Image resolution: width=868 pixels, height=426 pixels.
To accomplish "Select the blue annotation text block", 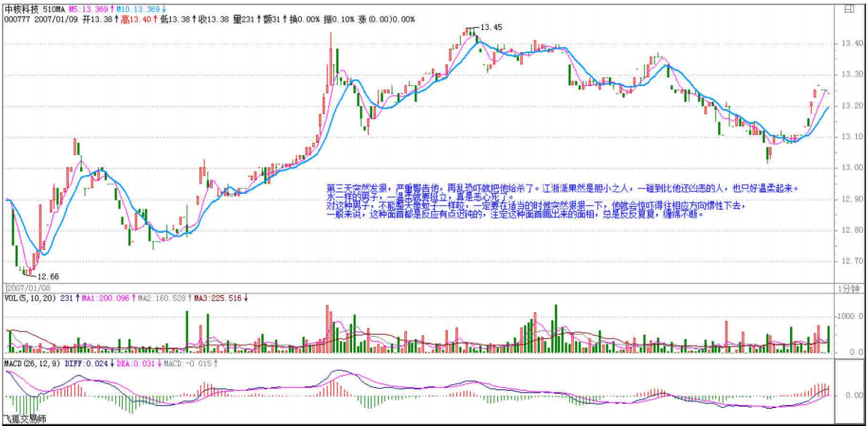I will (562, 201).
